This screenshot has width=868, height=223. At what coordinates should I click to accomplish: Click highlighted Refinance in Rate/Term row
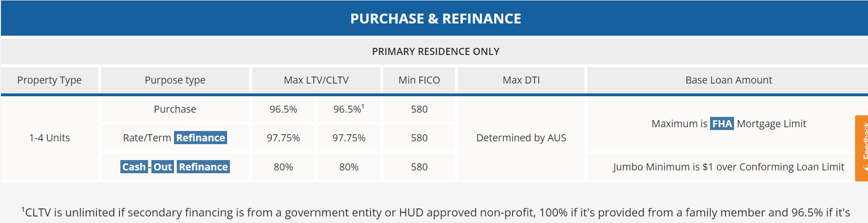tap(201, 138)
